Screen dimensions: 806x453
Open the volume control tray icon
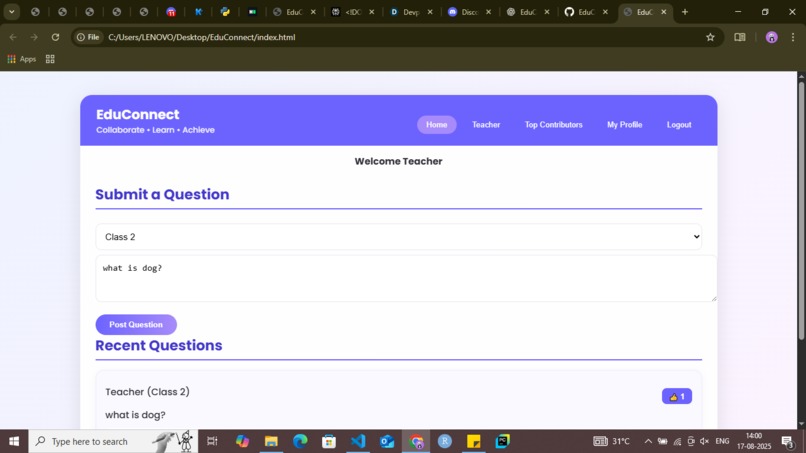[x=705, y=441]
